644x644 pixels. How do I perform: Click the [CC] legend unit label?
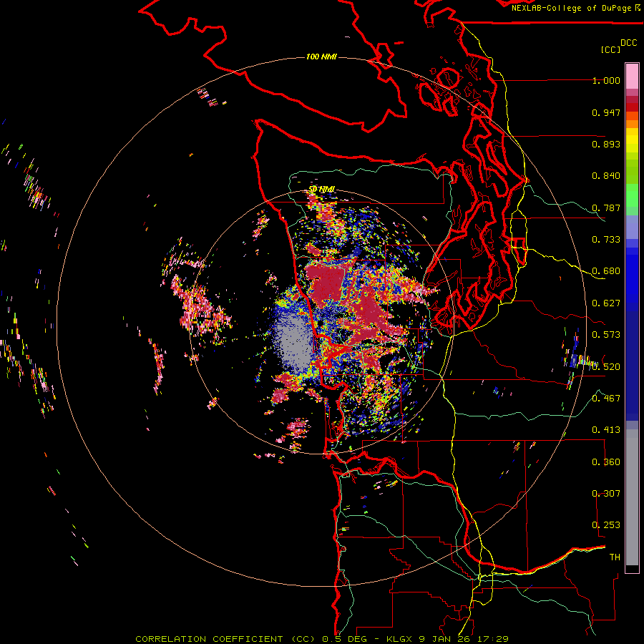point(611,49)
